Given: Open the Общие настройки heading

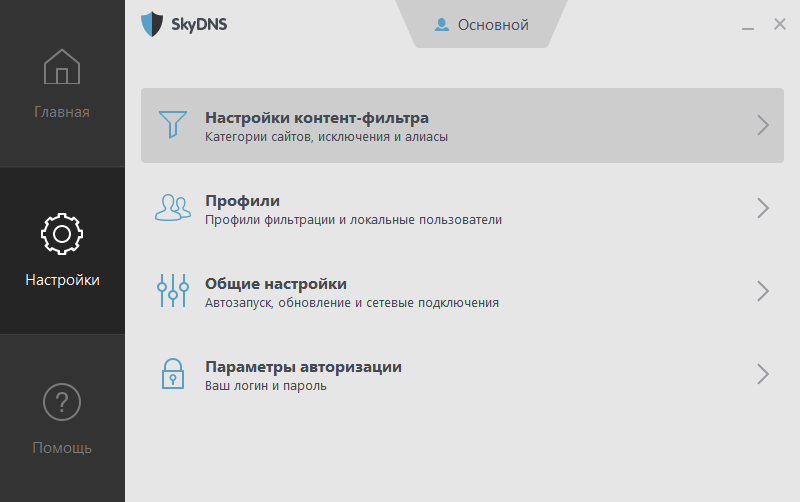Looking at the screenshot, I should [x=276, y=284].
